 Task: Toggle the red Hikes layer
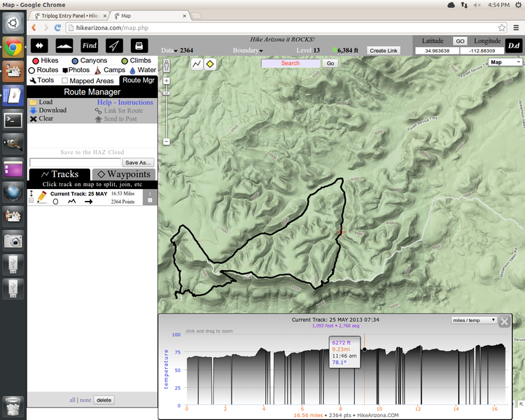(x=45, y=61)
